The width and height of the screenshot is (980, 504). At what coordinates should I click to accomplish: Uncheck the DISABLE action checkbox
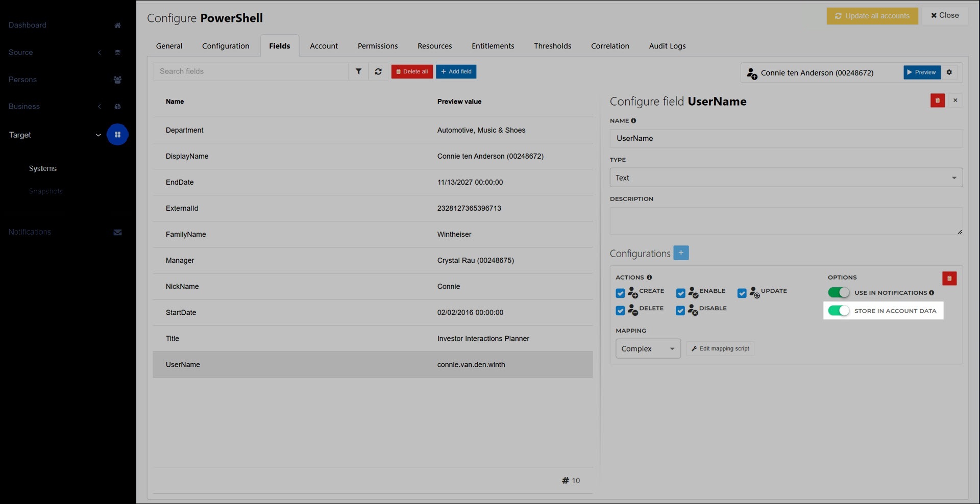(x=680, y=311)
